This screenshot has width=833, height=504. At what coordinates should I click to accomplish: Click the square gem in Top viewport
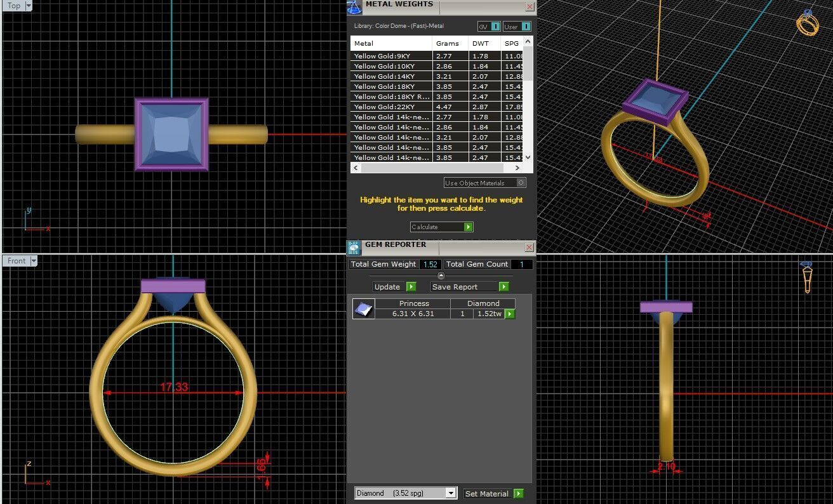tap(171, 134)
